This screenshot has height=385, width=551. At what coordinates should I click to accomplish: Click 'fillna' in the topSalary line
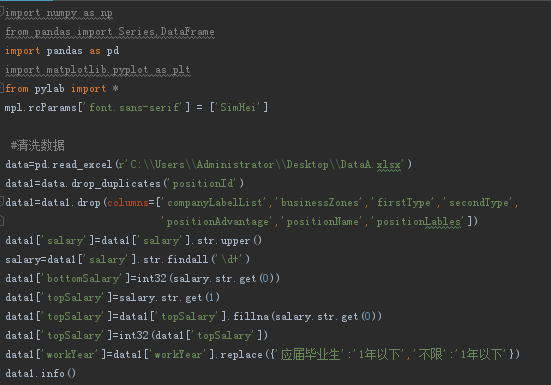point(251,316)
